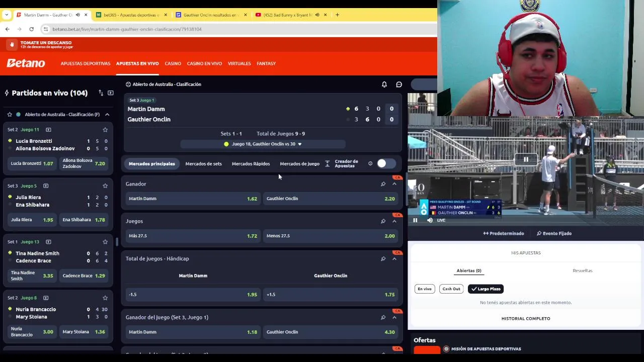Favorite the Abierto de Australia league star
This screenshot has height=362, width=644.
pyautogui.click(x=10, y=115)
